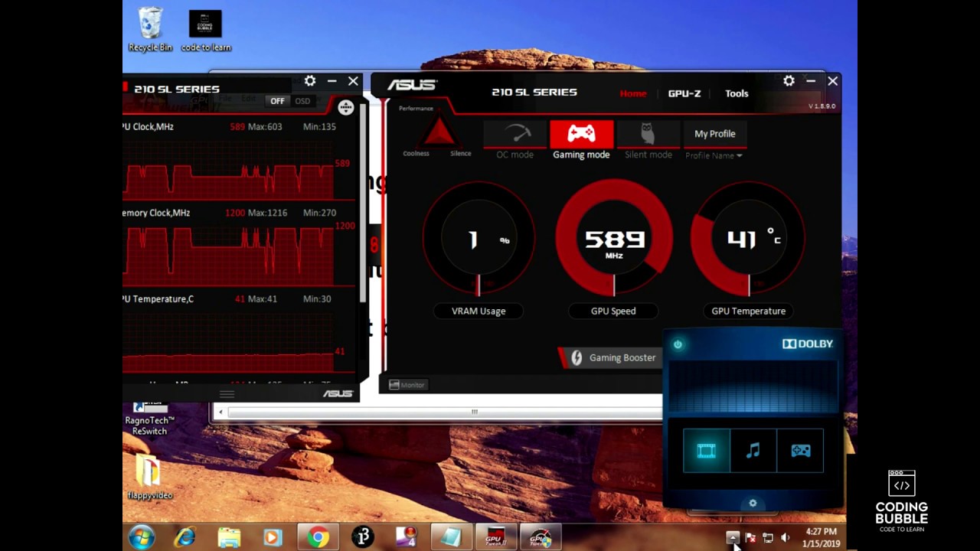Viewport: 980px width, 551px height.
Task: Select Dolby Movie profile icon
Action: point(706,451)
